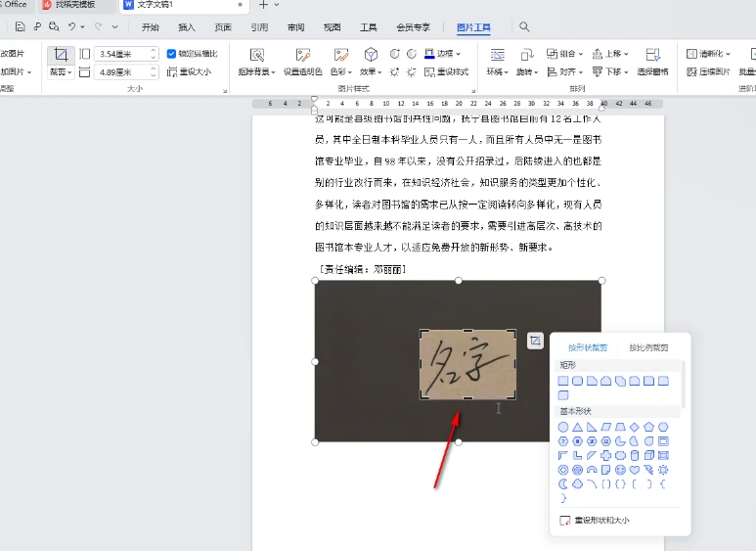The width and height of the screenshot is (756, 551).
Task: Click the 抠除背景 remove background icon
Action: tap(257, 55)
